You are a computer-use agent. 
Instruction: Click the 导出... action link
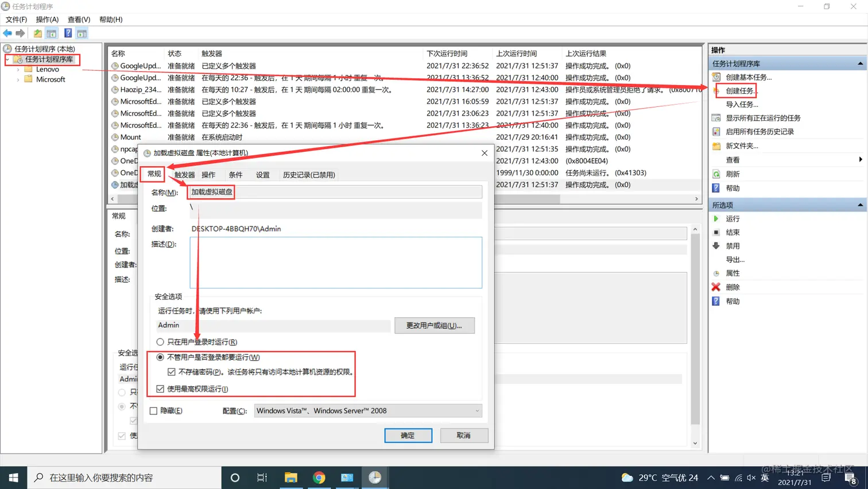pyautogui.click(x=735, y=260)
